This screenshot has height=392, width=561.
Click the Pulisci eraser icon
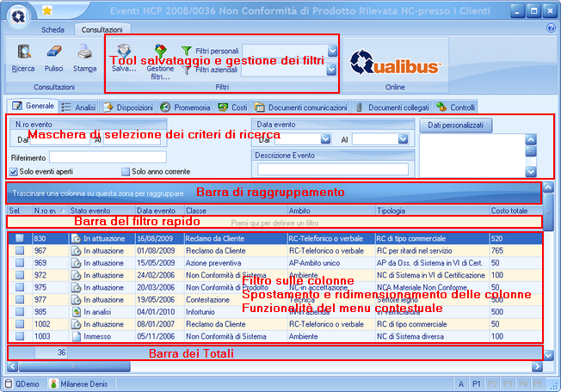tap(54, 53)
